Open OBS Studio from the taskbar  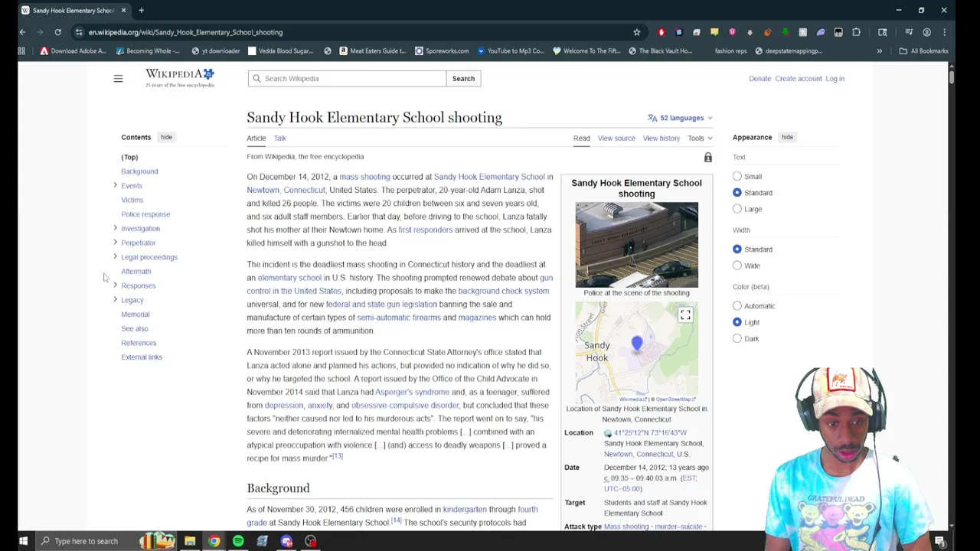[x=311, y=541]
